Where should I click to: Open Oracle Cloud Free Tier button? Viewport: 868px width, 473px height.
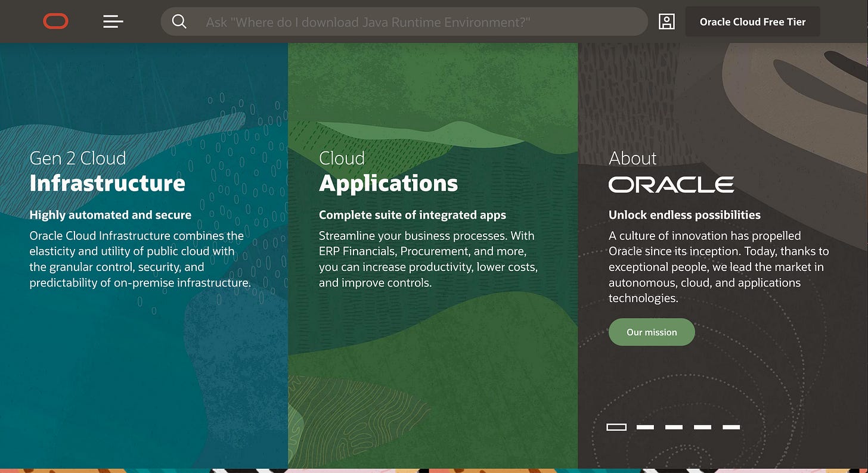coord(752,21)
